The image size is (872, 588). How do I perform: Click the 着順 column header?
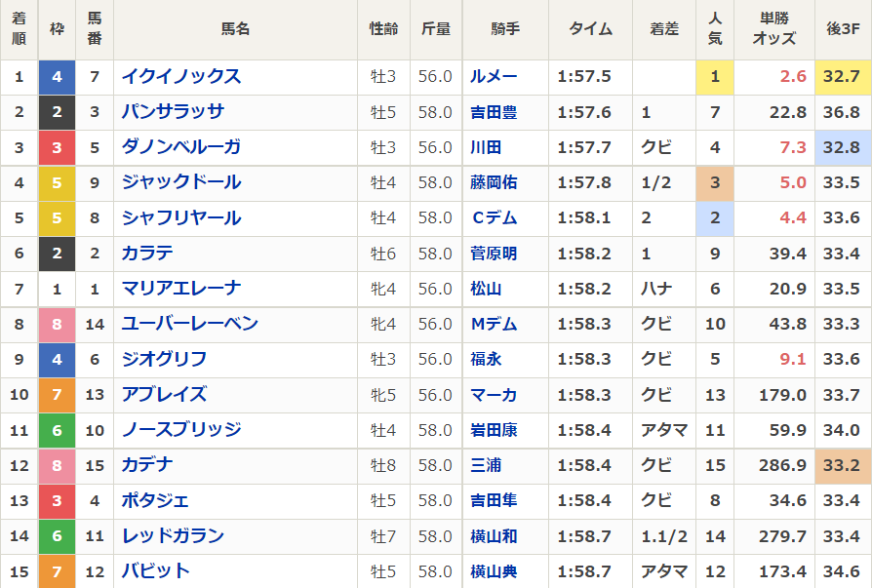point(19,29)
